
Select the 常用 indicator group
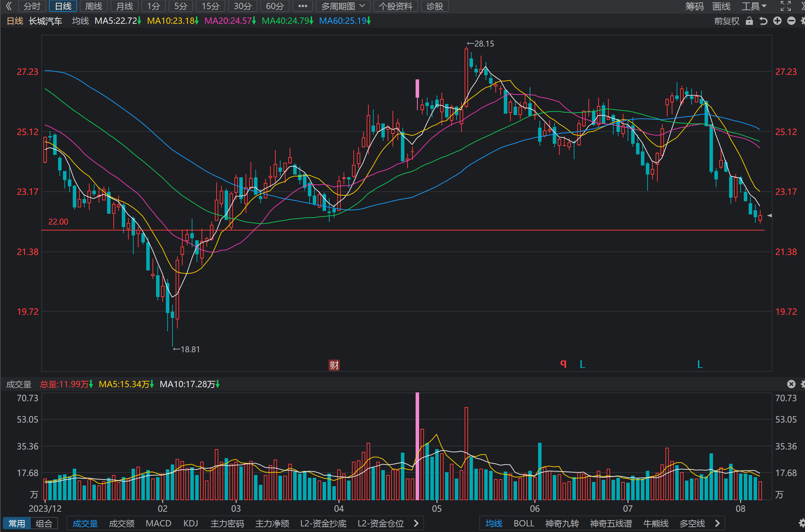(x=17, y=523)
